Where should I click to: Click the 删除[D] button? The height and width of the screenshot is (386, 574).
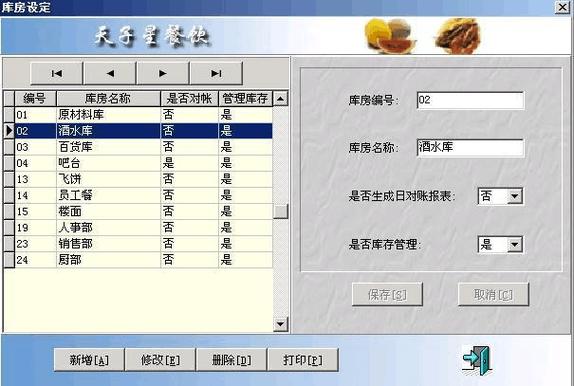(231, 360)
